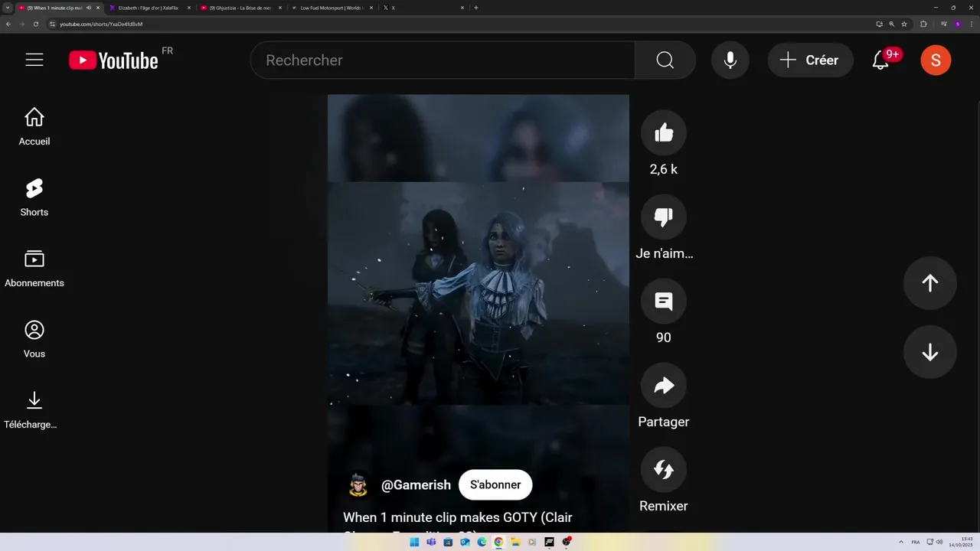Screen dimensions: 980x551
Task: Dislike the Short with thumbs down
Action: 664,217
